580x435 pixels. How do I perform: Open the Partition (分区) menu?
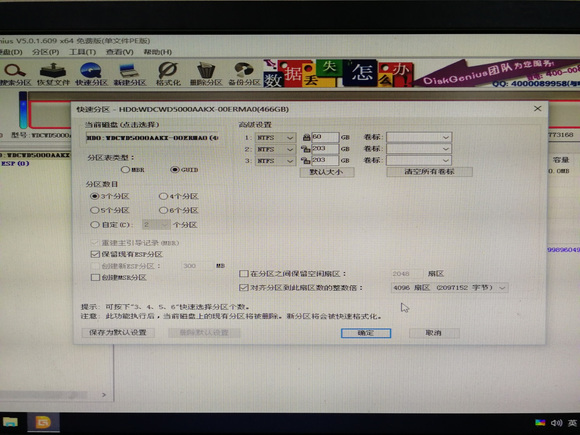tap(45, 52)
